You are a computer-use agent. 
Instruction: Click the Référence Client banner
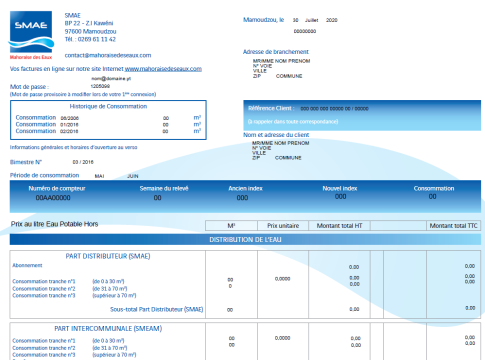pos(362,115)
